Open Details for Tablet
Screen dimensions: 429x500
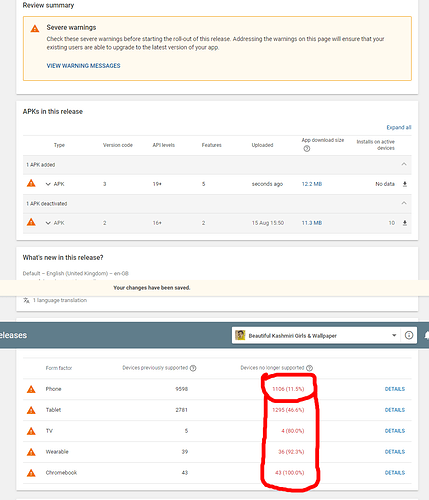[395, 410]
